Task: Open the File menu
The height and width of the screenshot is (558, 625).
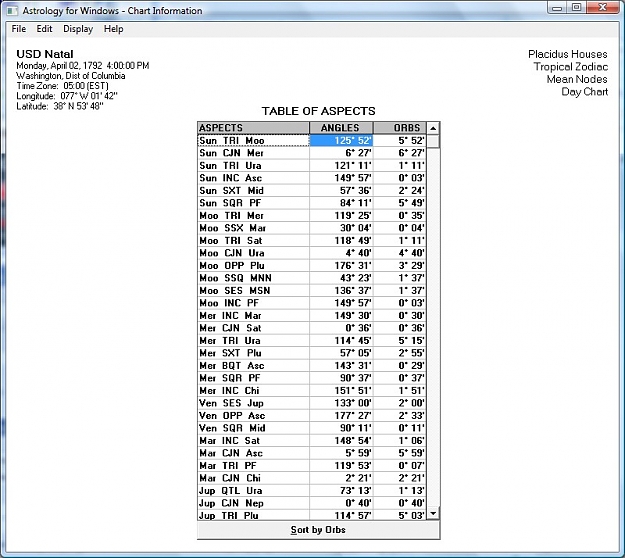Action: tap(18, 29)
